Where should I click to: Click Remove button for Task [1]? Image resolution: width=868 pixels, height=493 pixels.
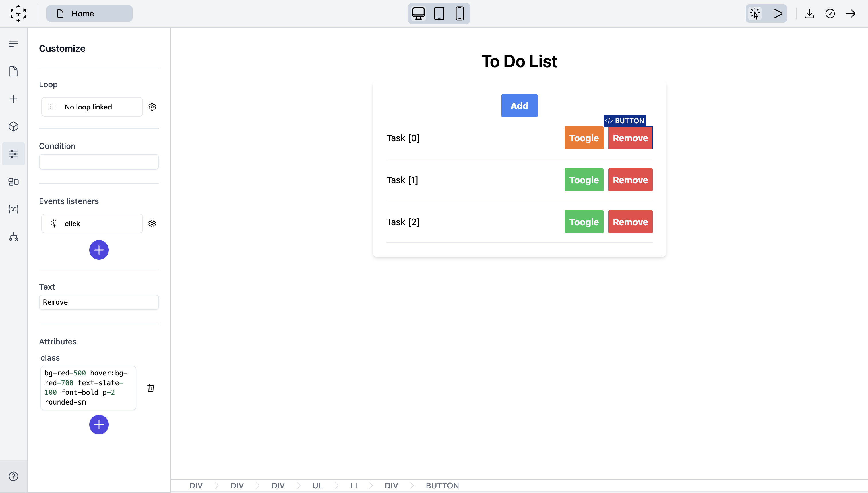[630, 180]
